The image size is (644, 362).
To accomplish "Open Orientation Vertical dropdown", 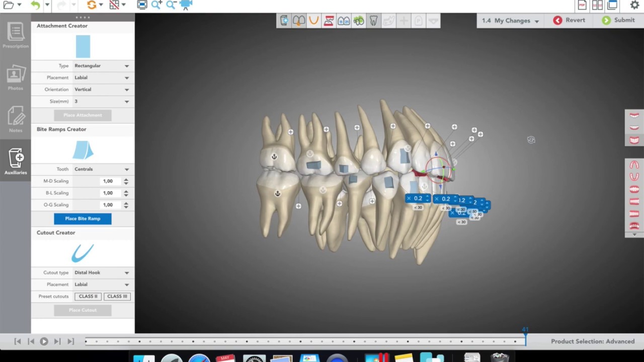I will point(102,89).
